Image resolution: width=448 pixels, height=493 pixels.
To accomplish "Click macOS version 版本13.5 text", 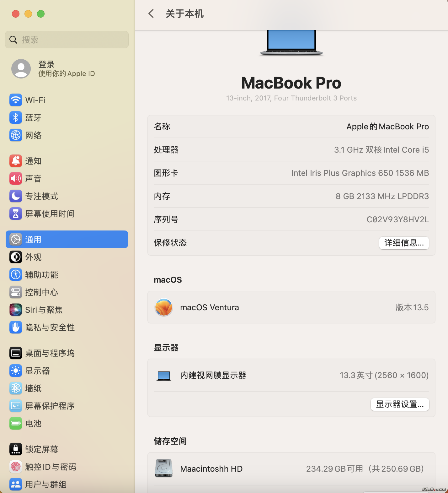I will coord(412,307).
